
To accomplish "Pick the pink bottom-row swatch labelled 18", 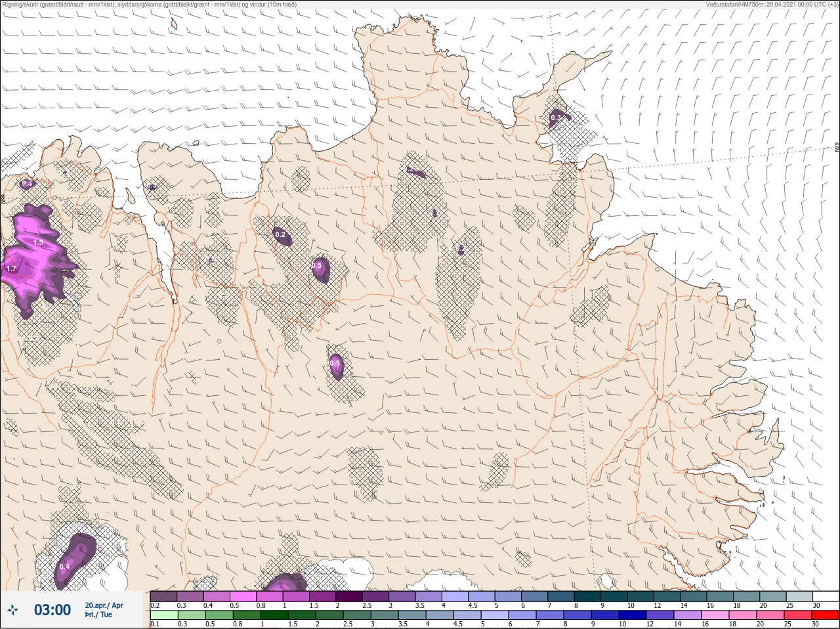I will [x=743, y=615].
